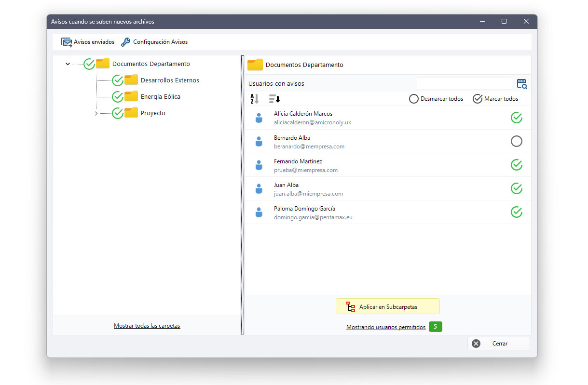
Task: Uncheck notifications for Paloma Domingo García
Action: point(517,212)
